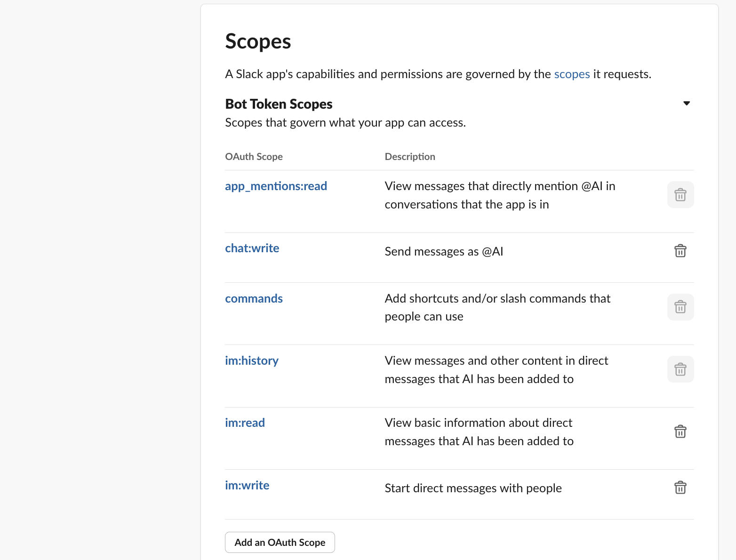Click the im:read scope link

pyautogui.click(x=245, y=423)
